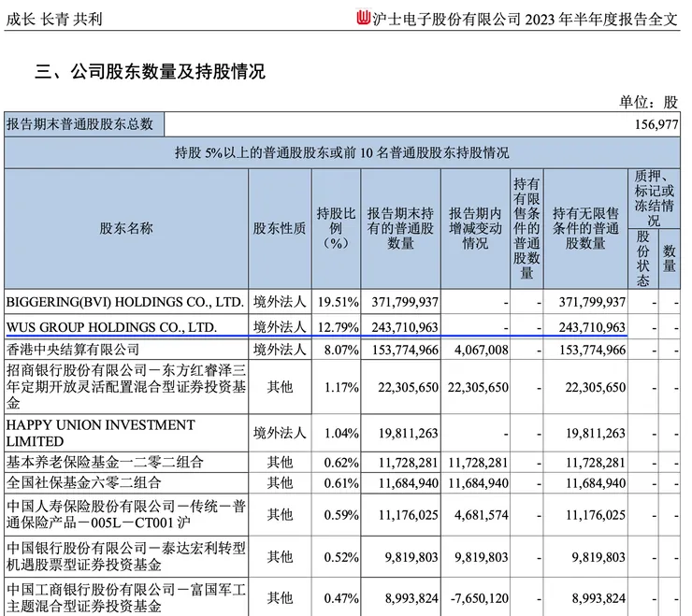Click the 香港中央结算有限公司 shareholder name
This screenshot has height=616, width=692.
(x=73, y=350)
